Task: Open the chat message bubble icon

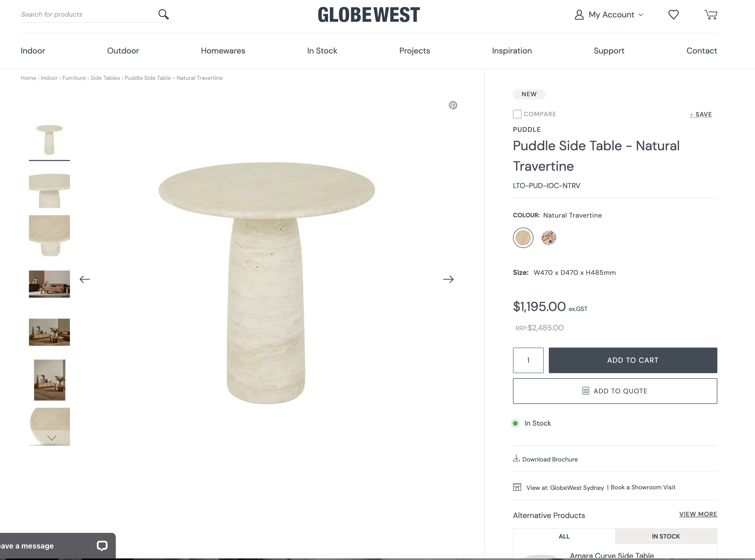Action: point(102,545)
